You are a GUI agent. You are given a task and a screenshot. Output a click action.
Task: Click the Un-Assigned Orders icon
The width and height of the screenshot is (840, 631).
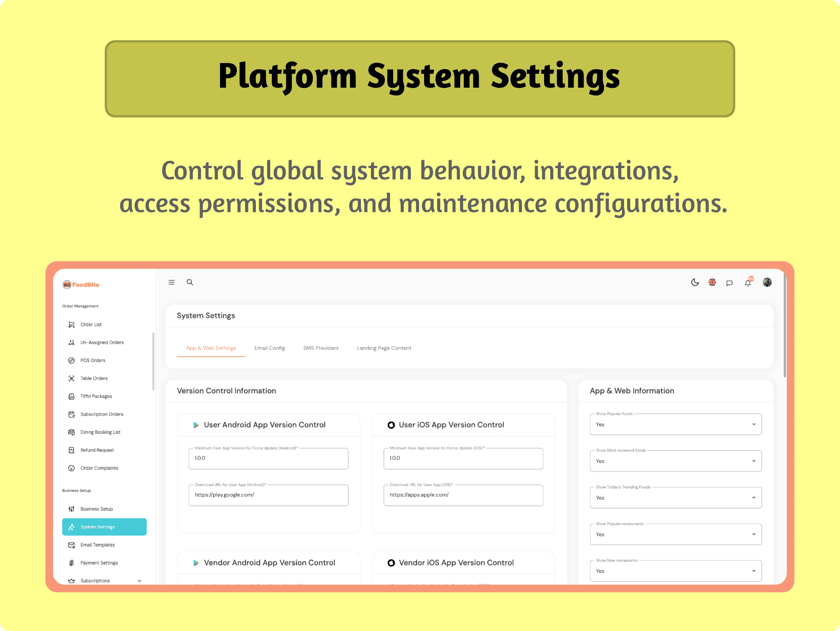71,343
